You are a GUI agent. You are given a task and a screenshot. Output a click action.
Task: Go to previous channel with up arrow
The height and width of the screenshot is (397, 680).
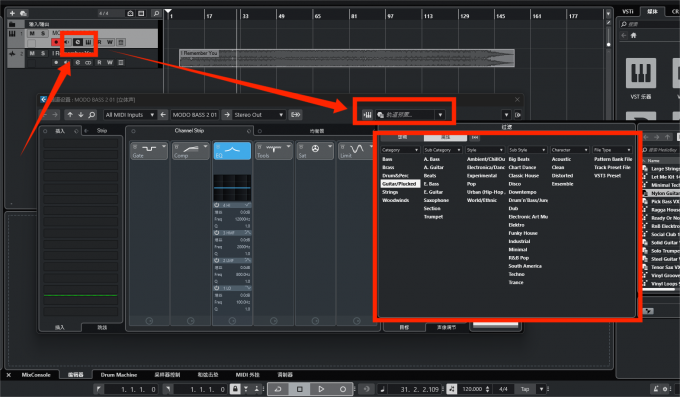pyautogui.click(x=70, y=115)
